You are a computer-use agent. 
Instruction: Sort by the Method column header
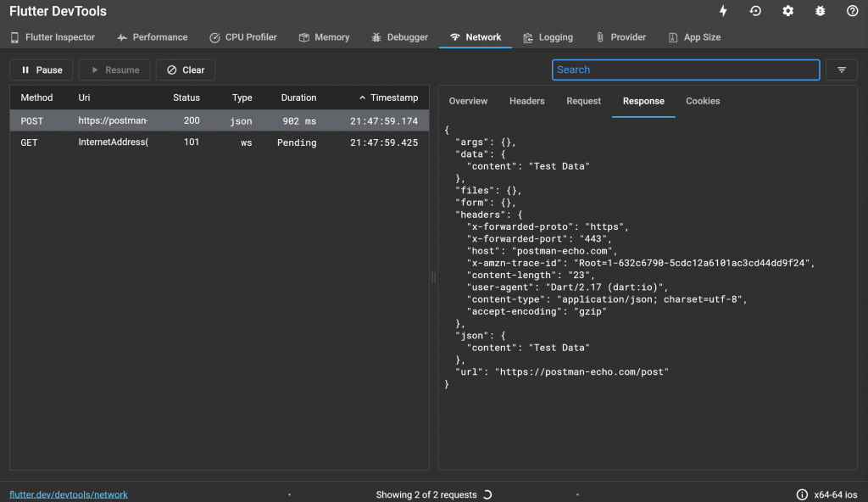tap(36, 98)
